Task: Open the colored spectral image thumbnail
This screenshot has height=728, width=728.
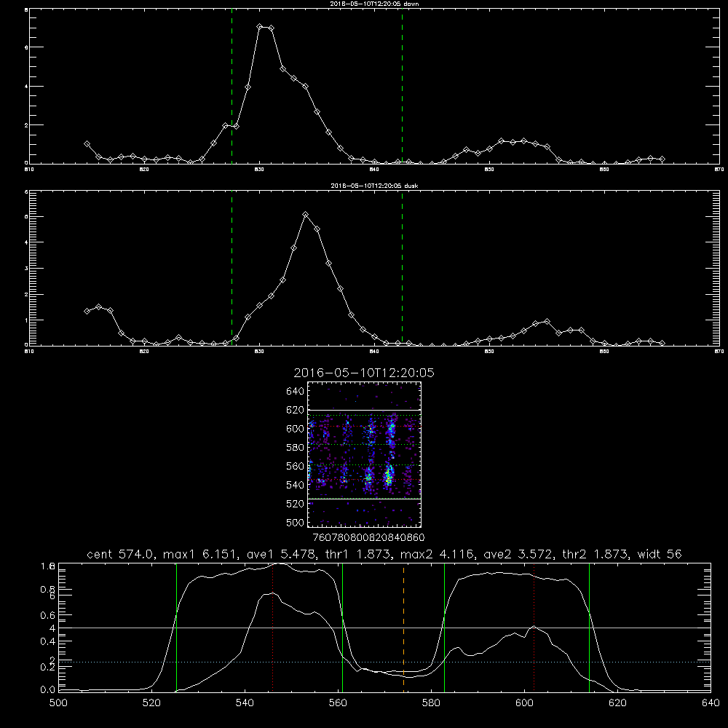Action: point(364,454)
